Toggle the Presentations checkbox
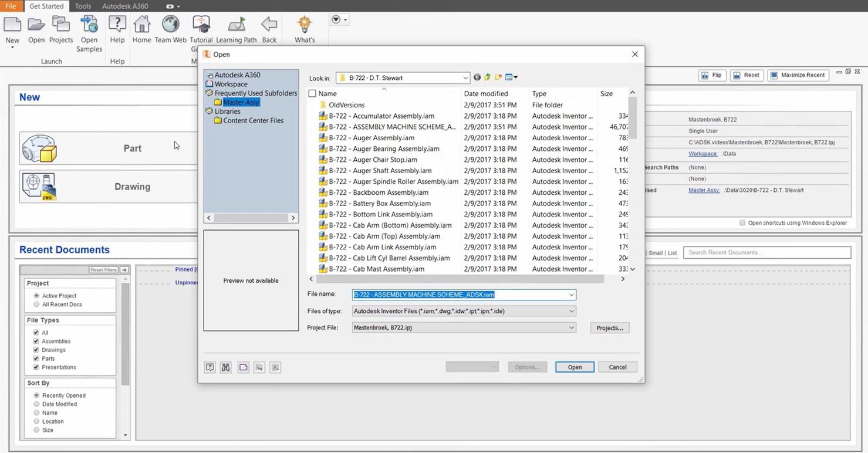The image size is (868, 453). pyautogui.click(x=36, y=367)
